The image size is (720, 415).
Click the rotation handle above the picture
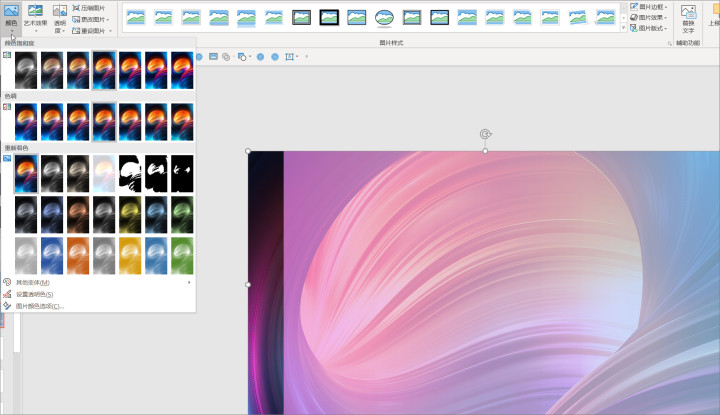pos(485,134)
